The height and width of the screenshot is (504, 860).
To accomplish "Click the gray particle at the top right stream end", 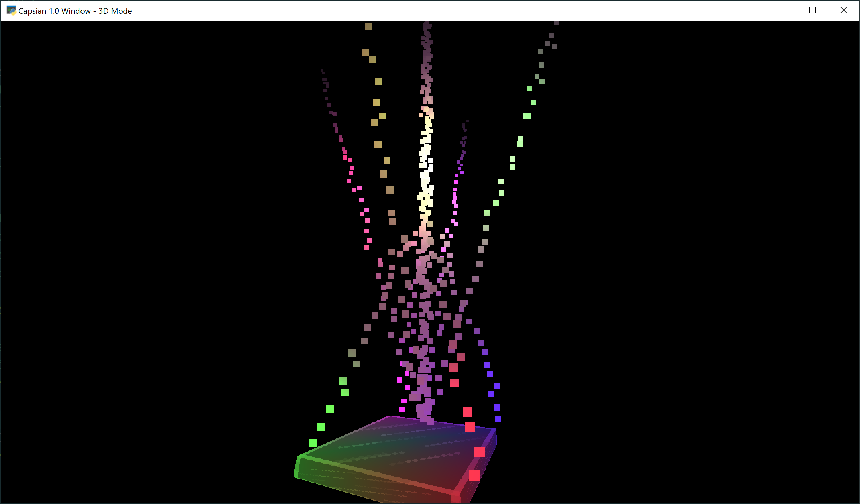I will [556, 23].
